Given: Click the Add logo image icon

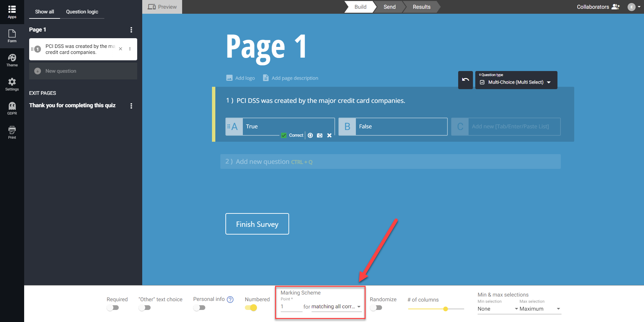Looking at the screenshot, I should tap(229, 78).
